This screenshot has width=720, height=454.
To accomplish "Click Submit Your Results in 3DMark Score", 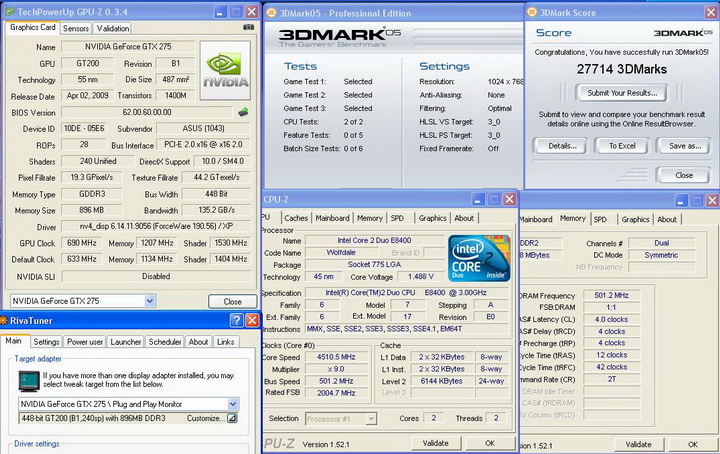I will coord(622,93).
